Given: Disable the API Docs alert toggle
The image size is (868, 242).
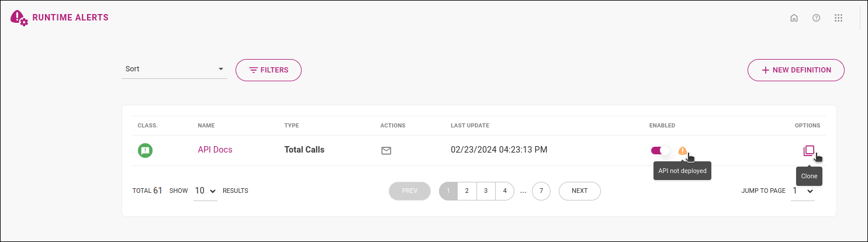Looking at the screenshot, I should click(x=660, y=150).
